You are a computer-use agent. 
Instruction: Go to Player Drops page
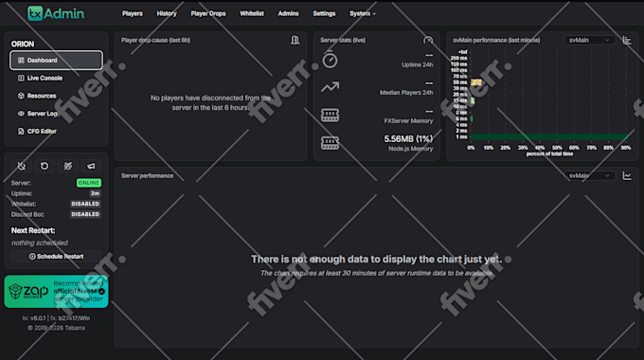(x=207, y=13)
